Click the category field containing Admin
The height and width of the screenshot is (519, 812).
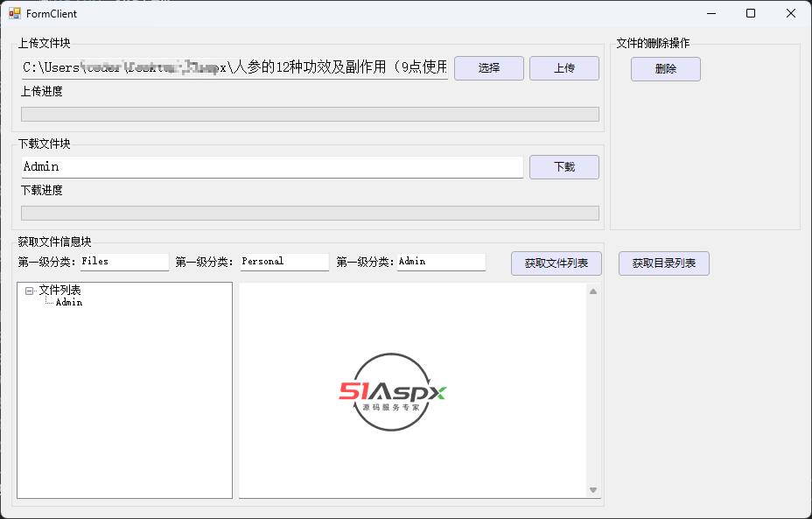click(441, 262)
